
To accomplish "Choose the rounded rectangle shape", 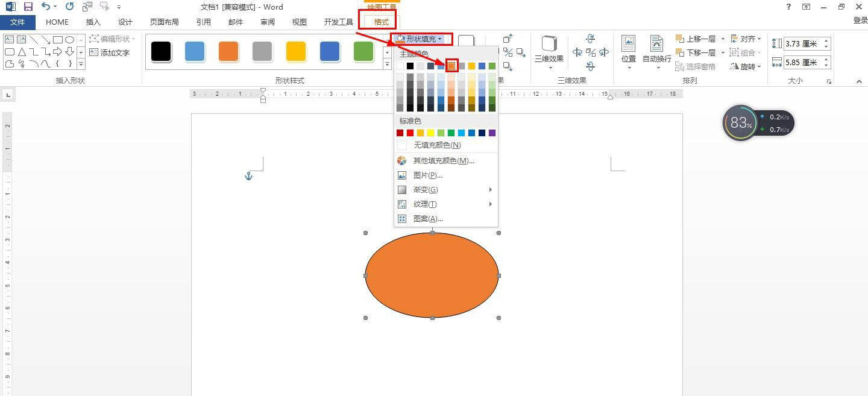I will [x=10, y=52].
